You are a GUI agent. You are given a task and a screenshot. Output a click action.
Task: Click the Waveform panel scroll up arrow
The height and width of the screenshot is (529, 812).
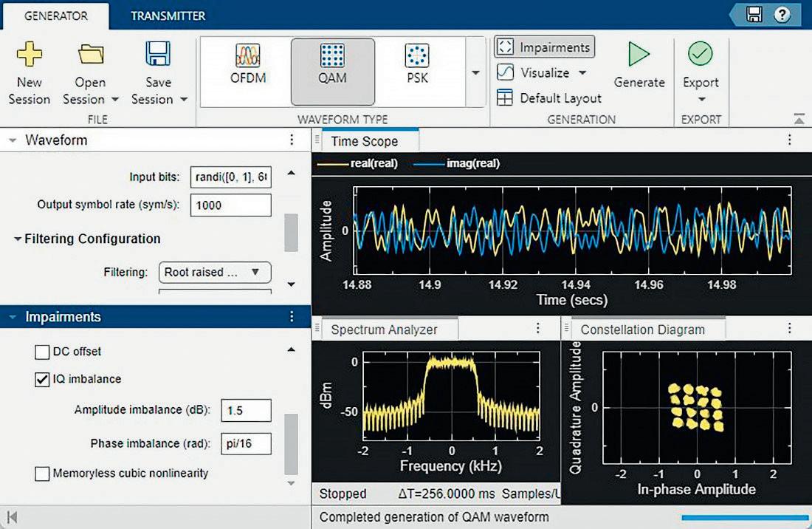pyautogui.click(x=292, y=173)
